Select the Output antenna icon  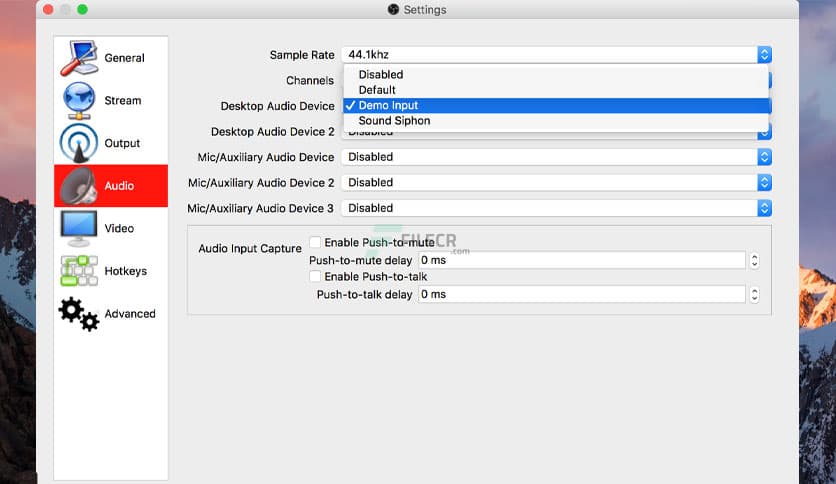(x=79, y=143)
